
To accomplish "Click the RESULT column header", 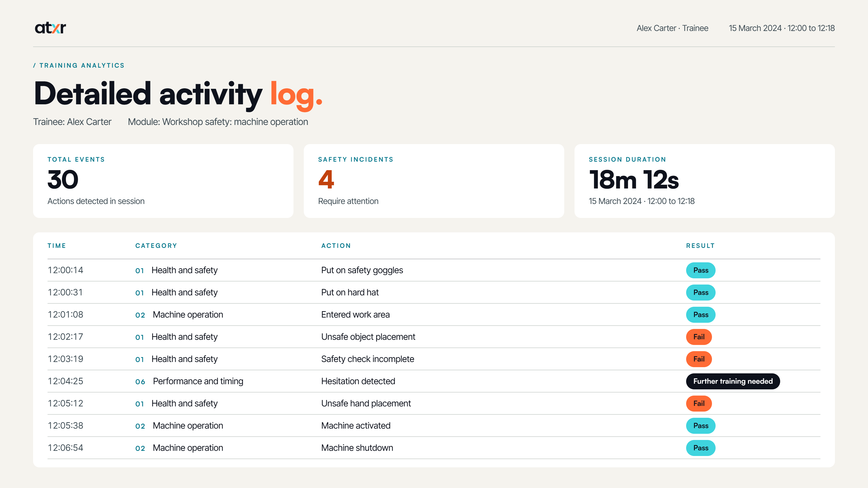I will click(x=701, y=246).
